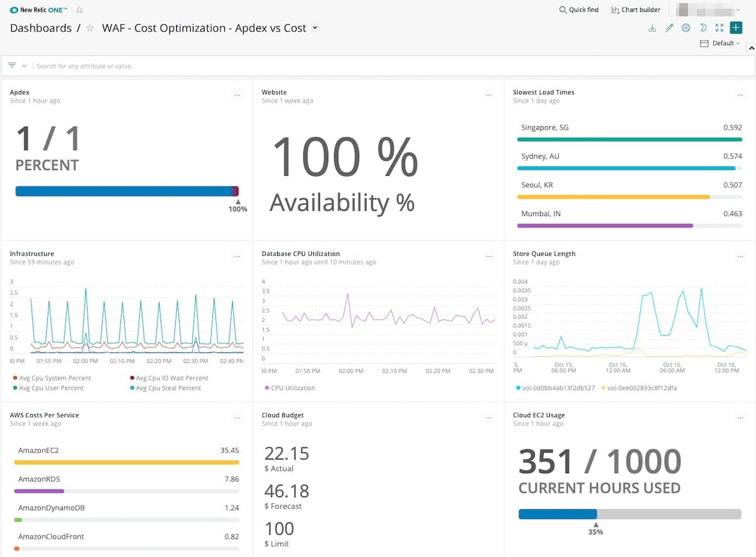The width and height of the screenshot is (756, 557).
Task: Open Quick find search
Action: click(x=579, y=9)
